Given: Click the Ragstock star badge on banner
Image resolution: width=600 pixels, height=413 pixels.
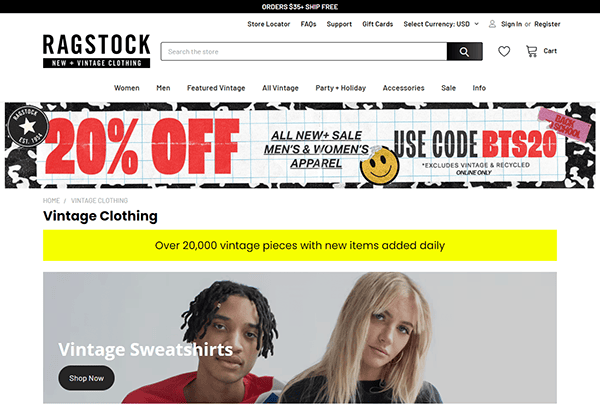Looking at the screenshot, I should point(28,126).
